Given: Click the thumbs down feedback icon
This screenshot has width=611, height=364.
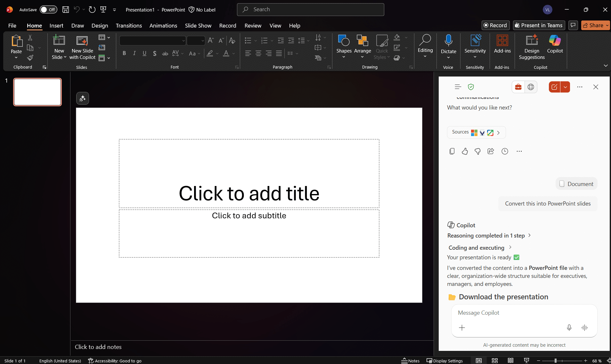Looking at the screenshot, I should tap(477, 151).
